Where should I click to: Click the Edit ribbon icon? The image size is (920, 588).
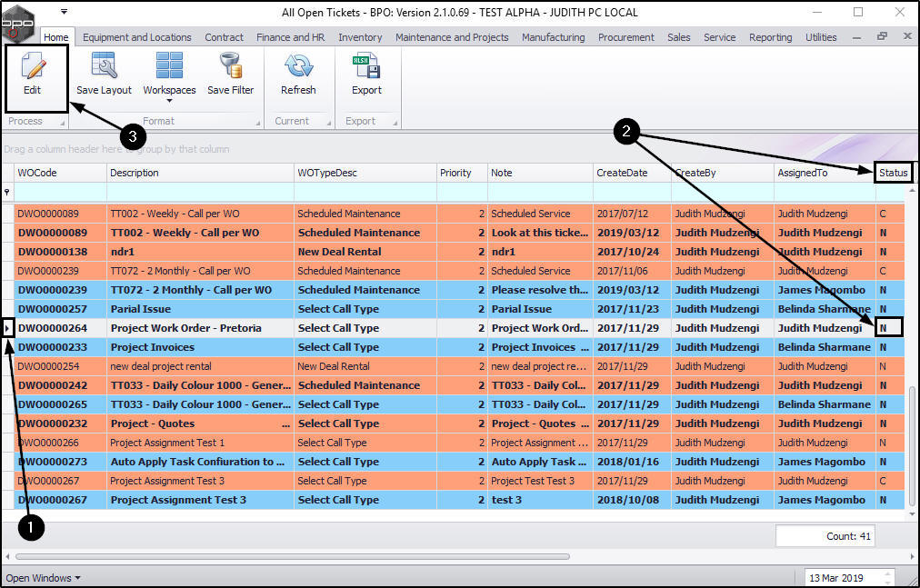point(33,75)
